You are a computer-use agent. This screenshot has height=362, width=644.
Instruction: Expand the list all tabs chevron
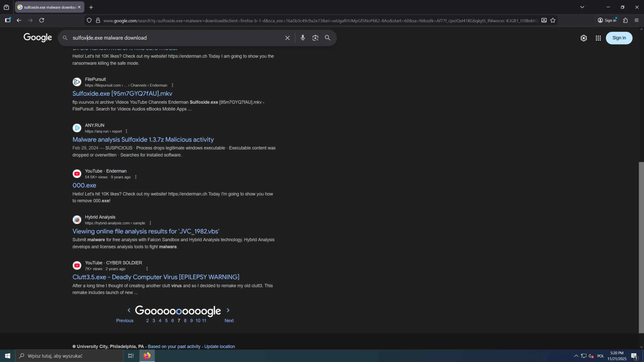(x=582, y=7)
